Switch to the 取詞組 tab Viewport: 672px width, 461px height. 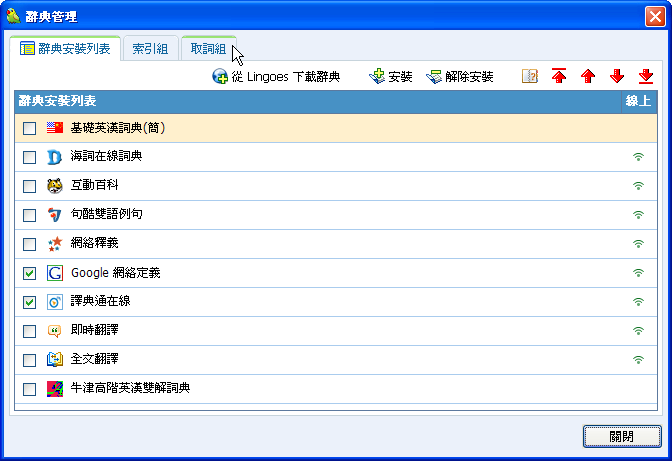click(x=208, y=49)
